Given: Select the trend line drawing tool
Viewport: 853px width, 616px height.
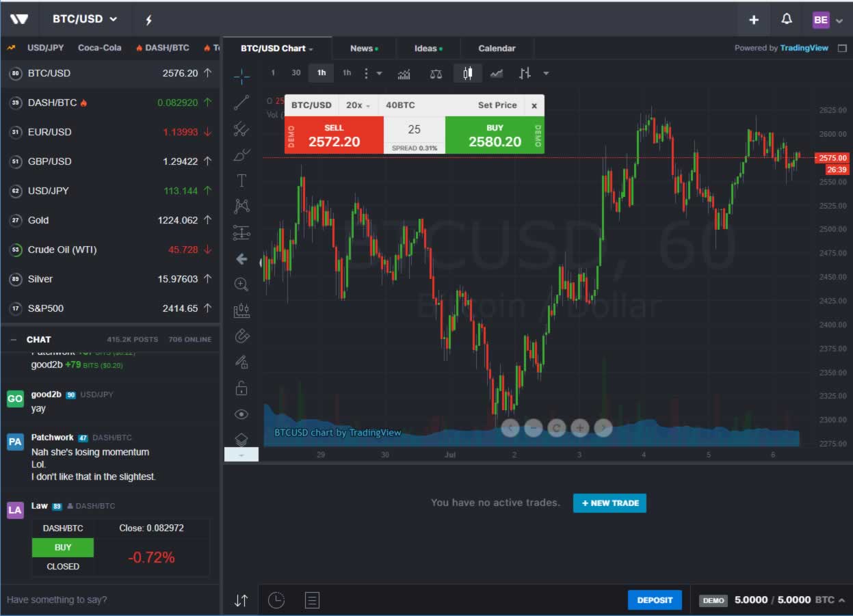Looking at the screenshot, I should coord(241,103).
